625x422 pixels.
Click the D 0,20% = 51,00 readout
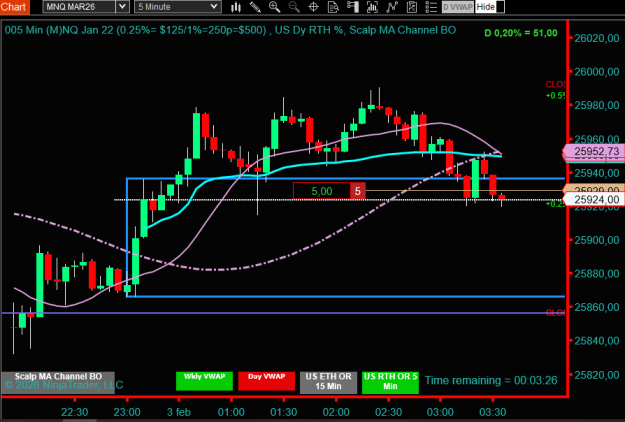pyautogui.click(x=521, y=33)
